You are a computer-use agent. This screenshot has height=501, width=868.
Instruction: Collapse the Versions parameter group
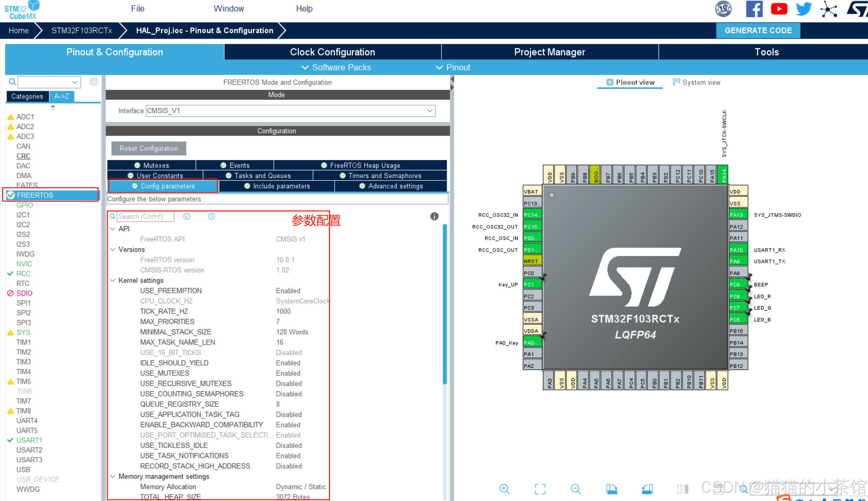coord(112,249)
